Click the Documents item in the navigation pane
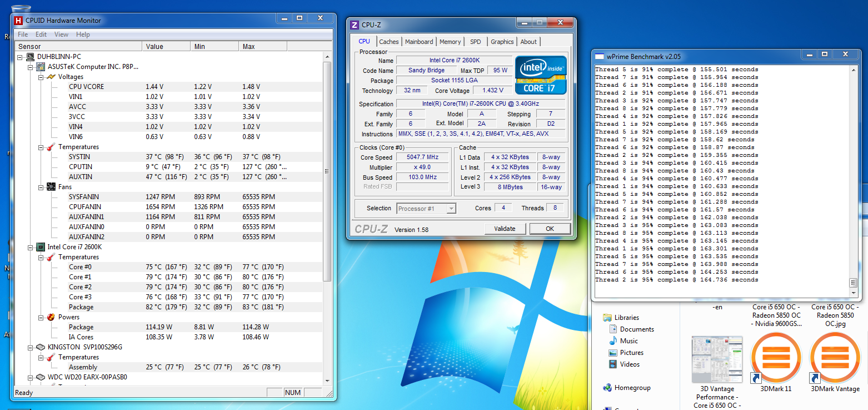 (637, 329)
